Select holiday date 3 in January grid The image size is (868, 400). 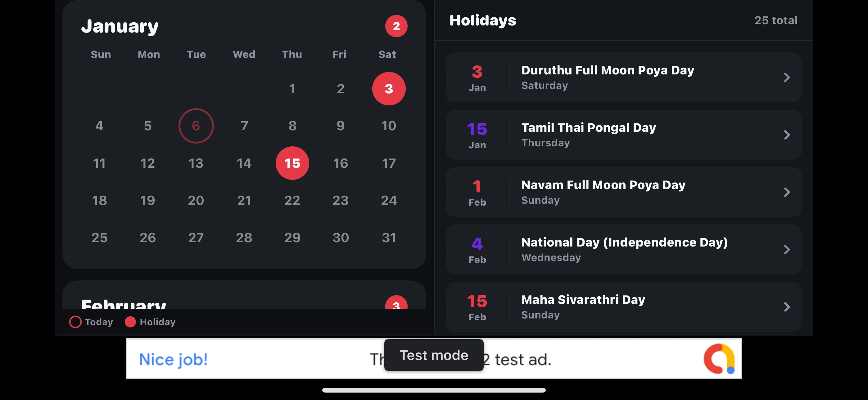(x=388, y=89)
